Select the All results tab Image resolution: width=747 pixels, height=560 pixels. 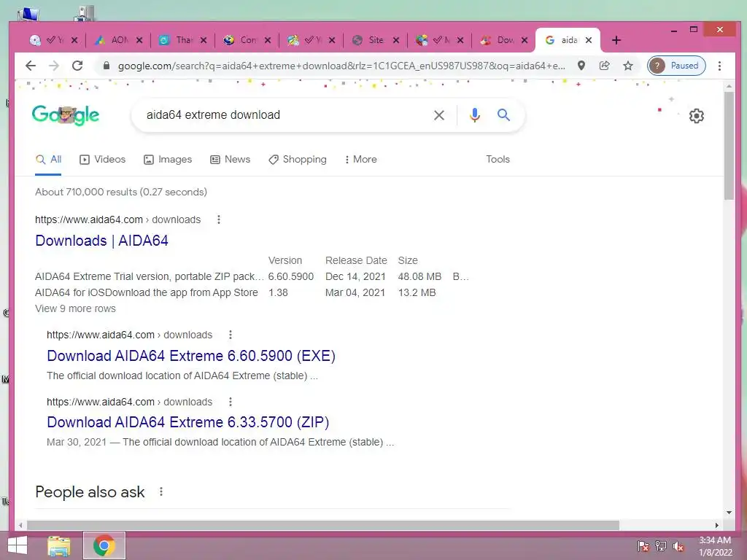pyautogui.click(x=48, y=160)
